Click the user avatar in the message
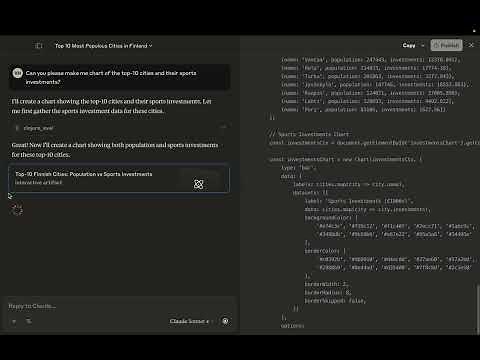The height and width of the screenshot is (360, 480). point(18,73)
